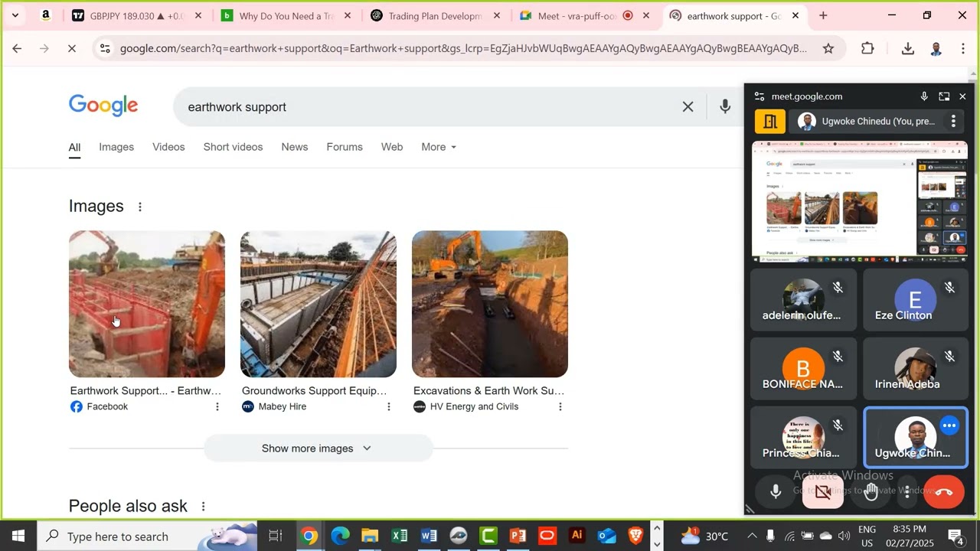This screenshot has height=551, width=980.
Task: Open the Chrome profile avatar
Action: point(936,48)
